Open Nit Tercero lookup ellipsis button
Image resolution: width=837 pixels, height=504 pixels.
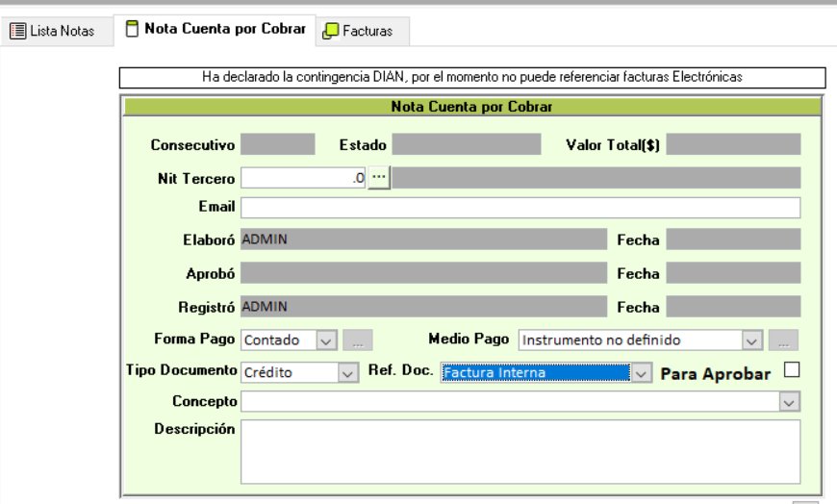point(379,177)
